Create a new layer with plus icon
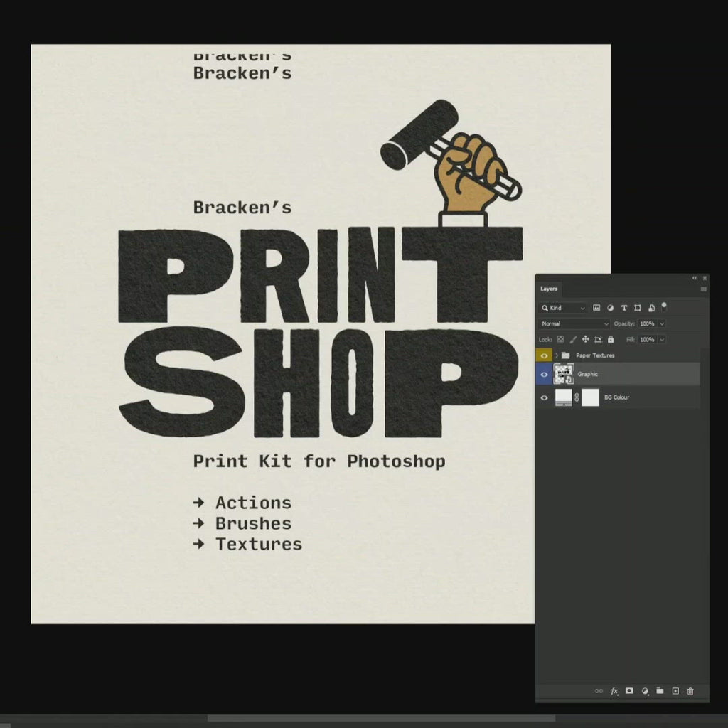 pos(675,691)
